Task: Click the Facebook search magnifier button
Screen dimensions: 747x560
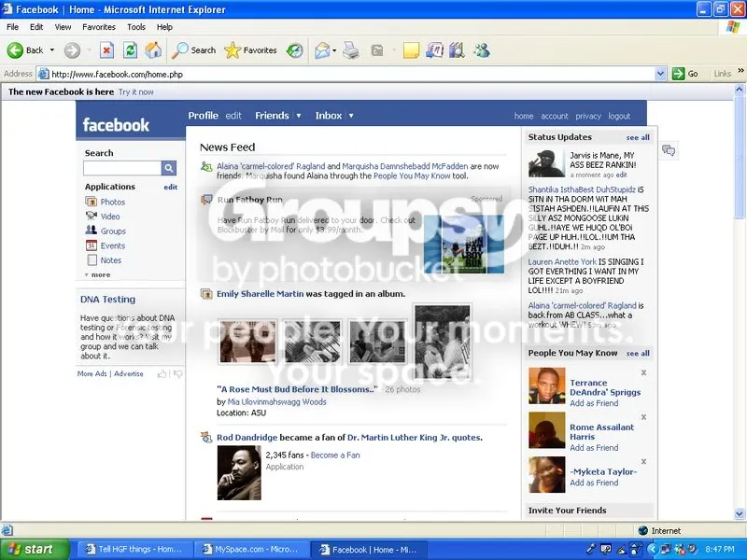Action: pos(169,168)
